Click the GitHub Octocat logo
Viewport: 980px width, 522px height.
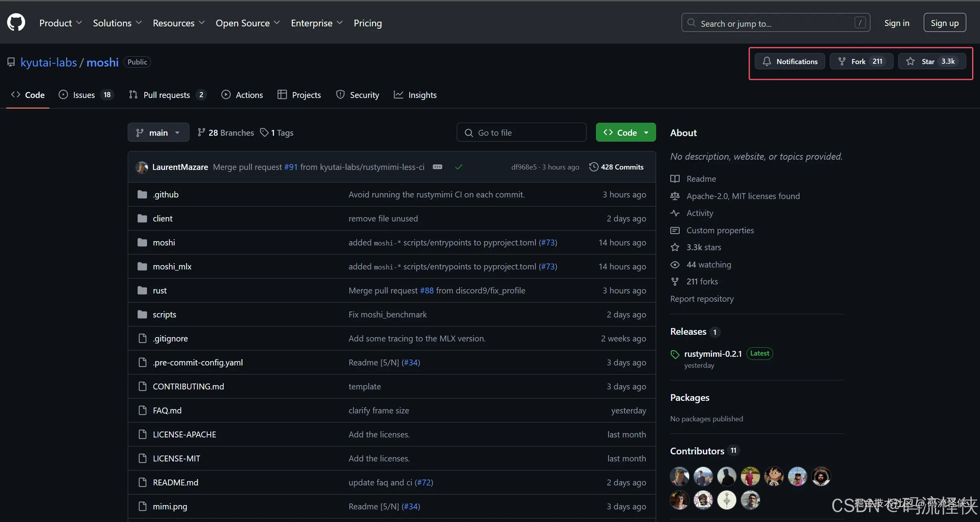click(x=16, y=22)
